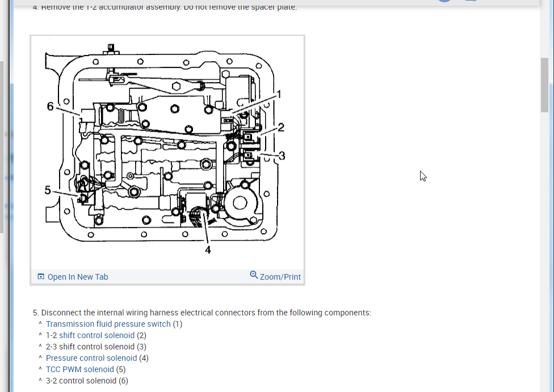Viewport: 554px width, 392px height.
Task: Open the Pressure control solenoid link
Action: click(91, 357)
